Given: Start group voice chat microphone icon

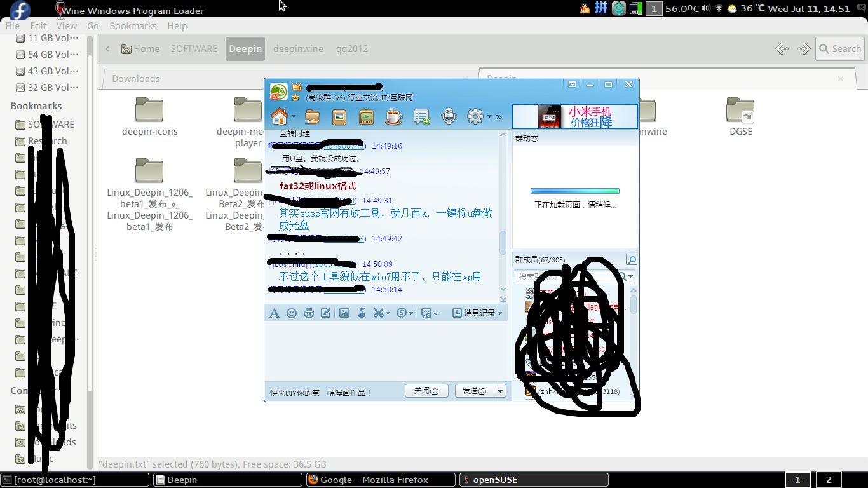Looking at the screenshot, I should (x=449, y=116).
